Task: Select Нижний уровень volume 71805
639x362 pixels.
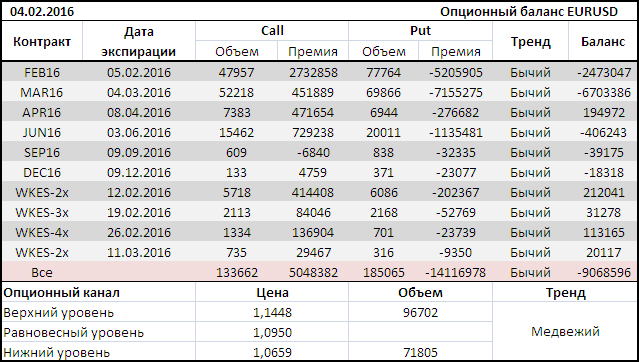Action: (x=420, y=352)
